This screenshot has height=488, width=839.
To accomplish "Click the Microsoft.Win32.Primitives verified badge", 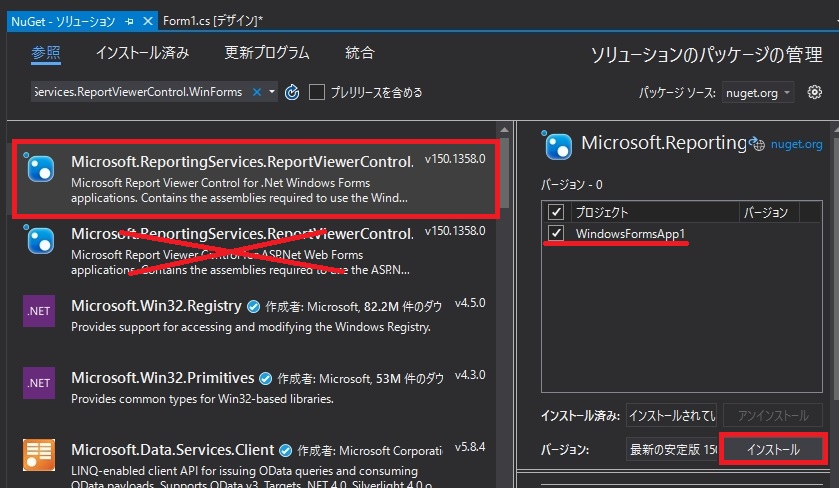I will click(265, 379).
